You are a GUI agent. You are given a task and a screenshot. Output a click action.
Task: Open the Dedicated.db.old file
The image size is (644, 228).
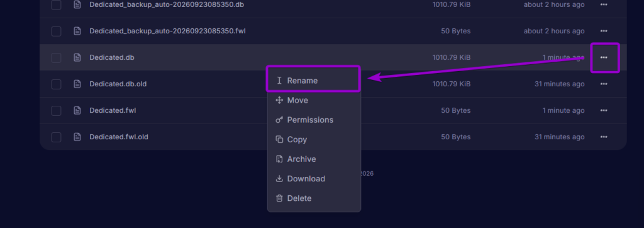coord(118,84)
